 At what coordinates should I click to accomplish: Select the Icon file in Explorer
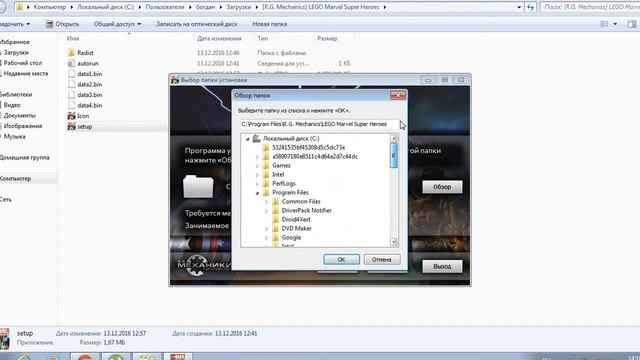click(83, 116)
